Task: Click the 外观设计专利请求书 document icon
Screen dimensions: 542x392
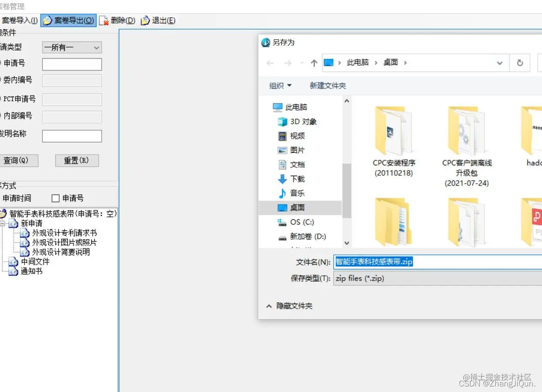Action: pos(25,233)
